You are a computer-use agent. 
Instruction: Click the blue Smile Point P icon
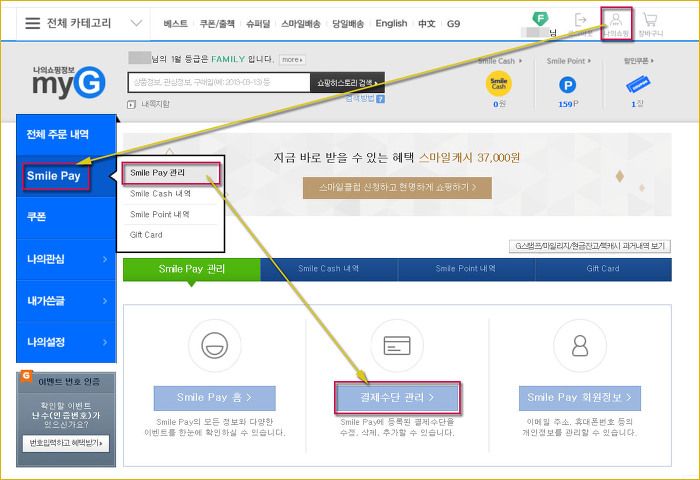coord(568,85)
